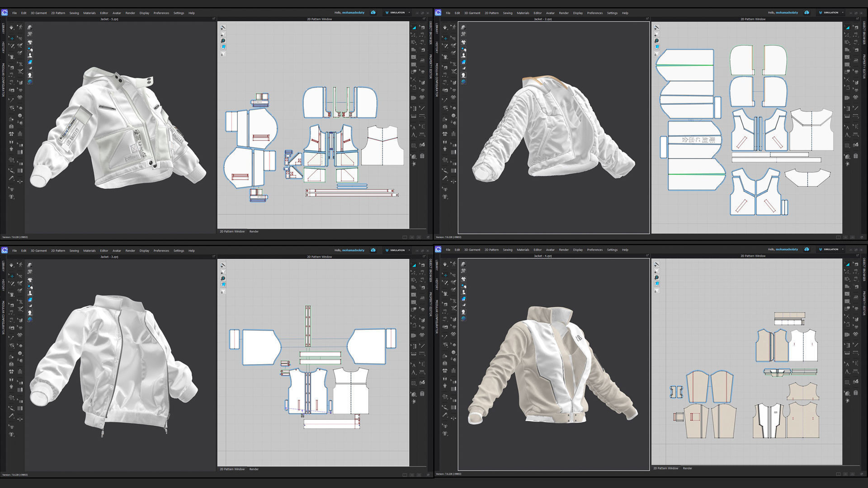Click mohamadsolaty username link in Jacket-5 window

353,13
